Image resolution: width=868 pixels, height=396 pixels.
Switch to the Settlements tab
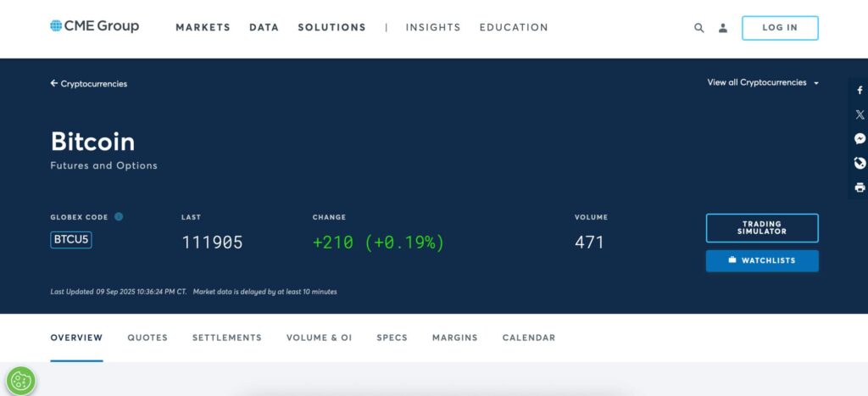227,337
